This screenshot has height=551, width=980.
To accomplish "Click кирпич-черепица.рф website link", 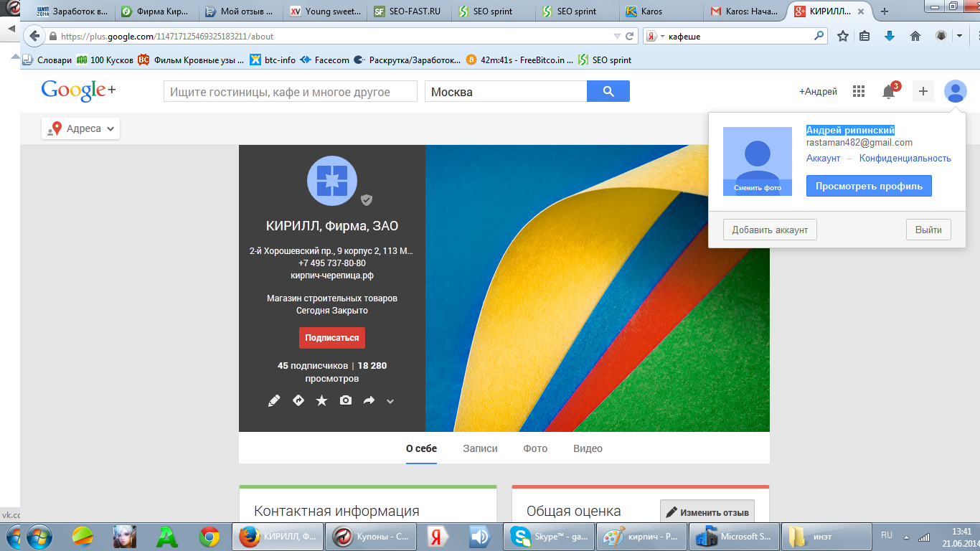I will click(x=332, y=275).
